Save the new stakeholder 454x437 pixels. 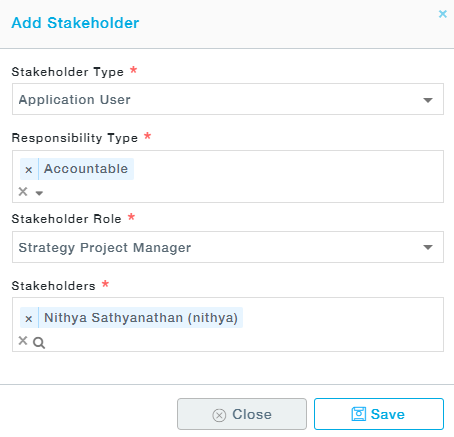click(x=379, y=414)
